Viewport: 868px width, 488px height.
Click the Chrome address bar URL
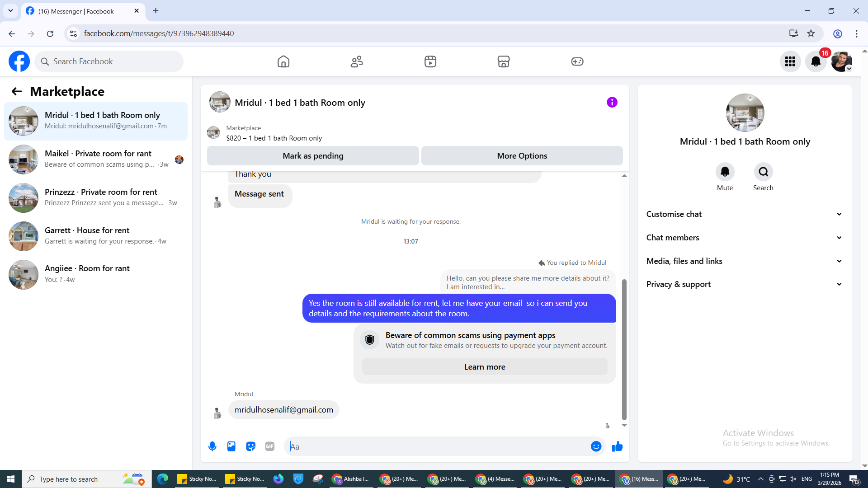click(159, 33)
